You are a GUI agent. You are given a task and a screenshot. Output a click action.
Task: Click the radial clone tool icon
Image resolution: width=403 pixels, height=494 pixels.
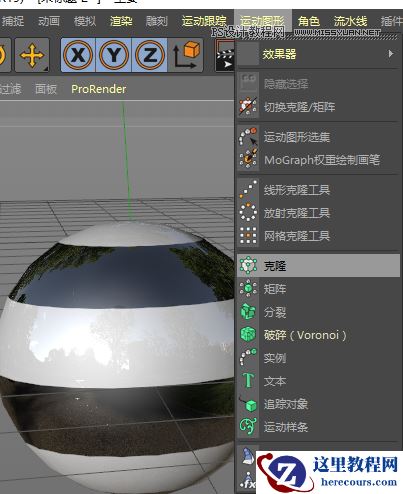pyautogui.click(x=248, y=212)
